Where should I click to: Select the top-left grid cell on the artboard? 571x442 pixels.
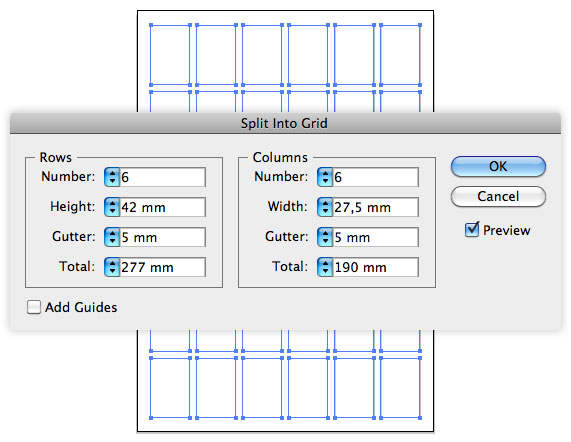click(170, 55)
